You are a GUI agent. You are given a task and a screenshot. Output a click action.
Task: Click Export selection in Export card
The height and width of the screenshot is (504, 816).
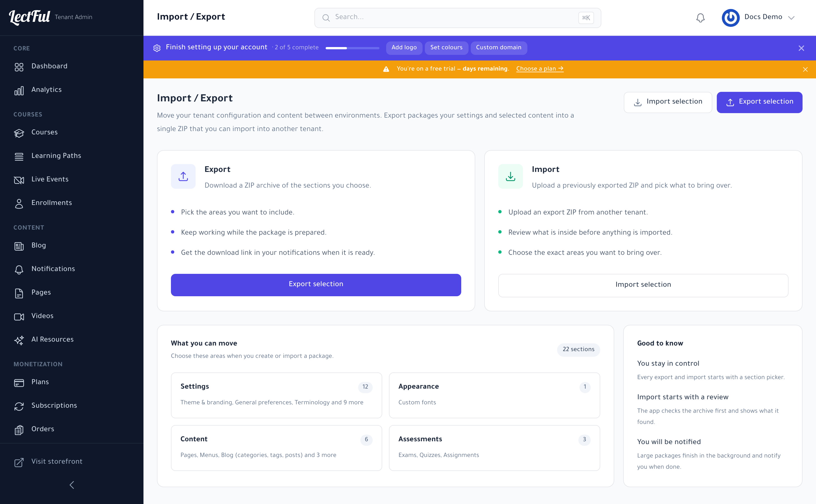tap(316, 285)
